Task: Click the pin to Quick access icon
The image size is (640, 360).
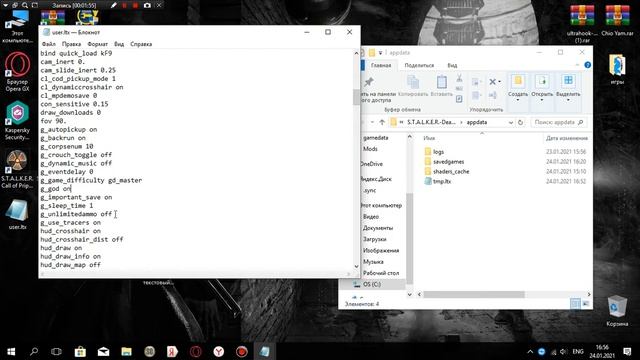Action: 369,82
